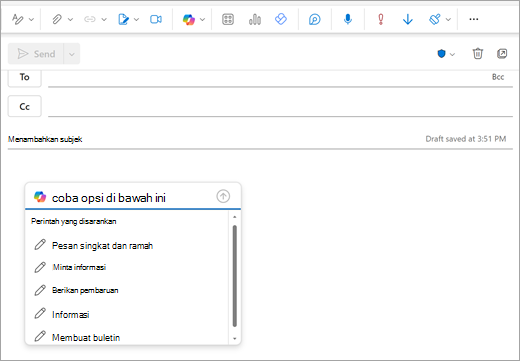
Task: Set high importance with red exclamation icon
Action: (x=381, y=19)
